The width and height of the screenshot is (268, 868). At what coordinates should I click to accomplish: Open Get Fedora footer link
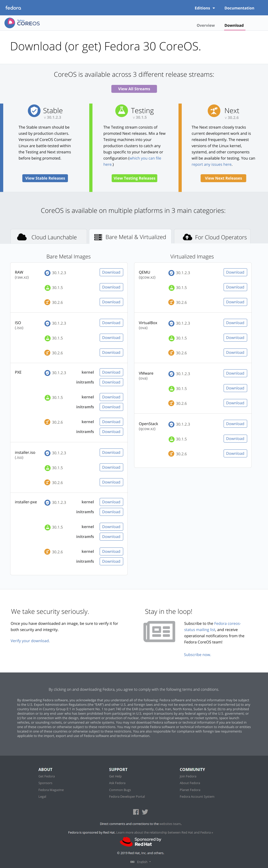[x=47, y=776]
